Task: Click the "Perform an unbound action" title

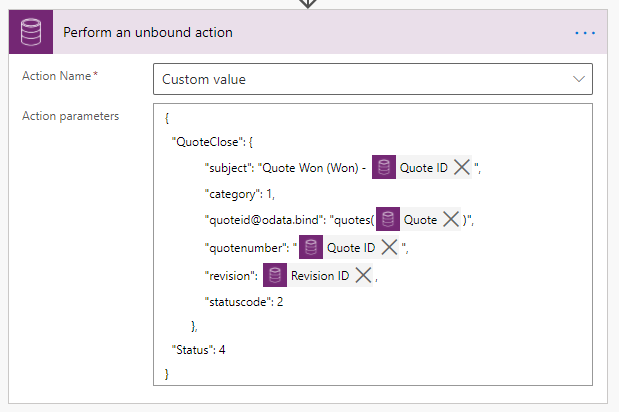Action: (x=148, y=33)
